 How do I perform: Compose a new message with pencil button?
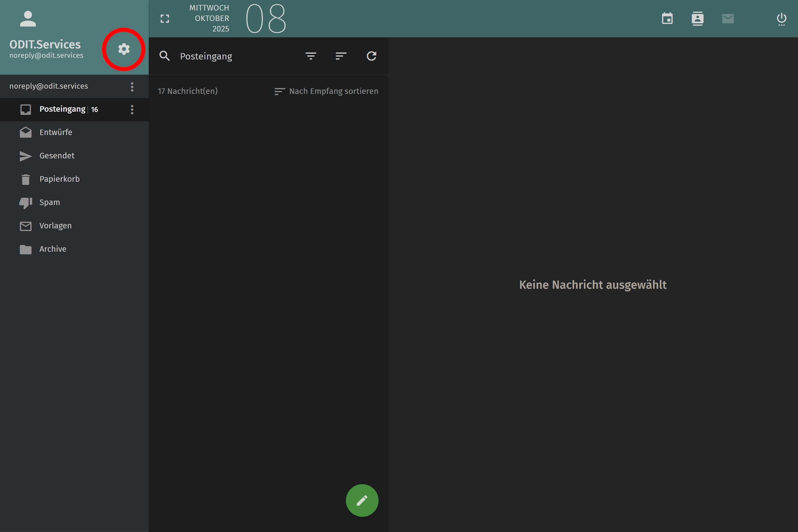pyautogui.click(x=362, y=500)
